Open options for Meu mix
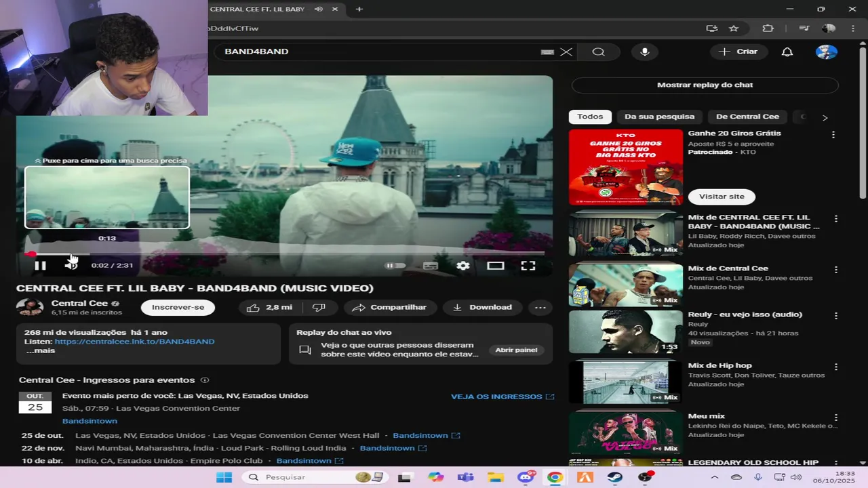Viewport: 868px width, 488px height. tap(836, 418)
